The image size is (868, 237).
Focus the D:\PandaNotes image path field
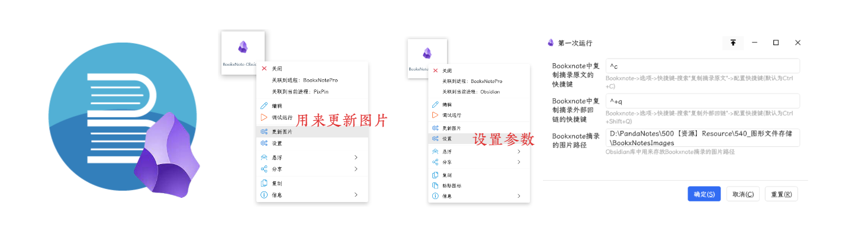[703, 137]
